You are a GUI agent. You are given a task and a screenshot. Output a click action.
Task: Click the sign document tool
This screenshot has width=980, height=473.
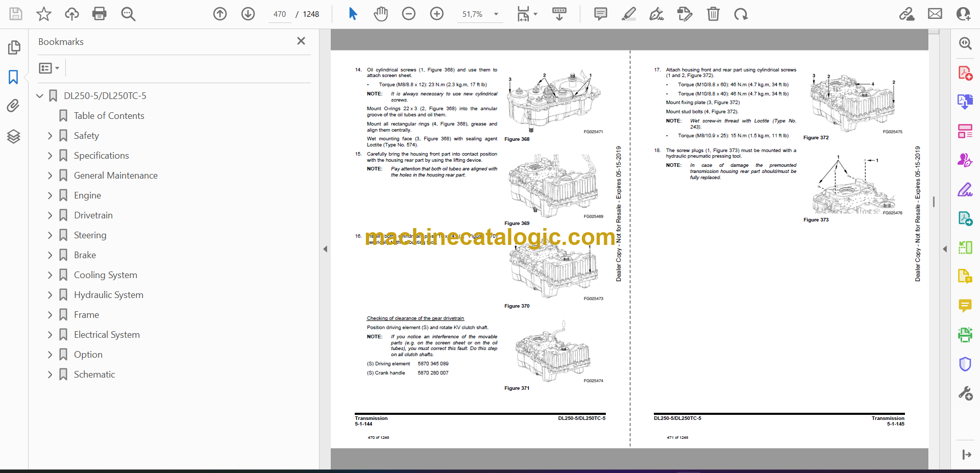point(656,14)
